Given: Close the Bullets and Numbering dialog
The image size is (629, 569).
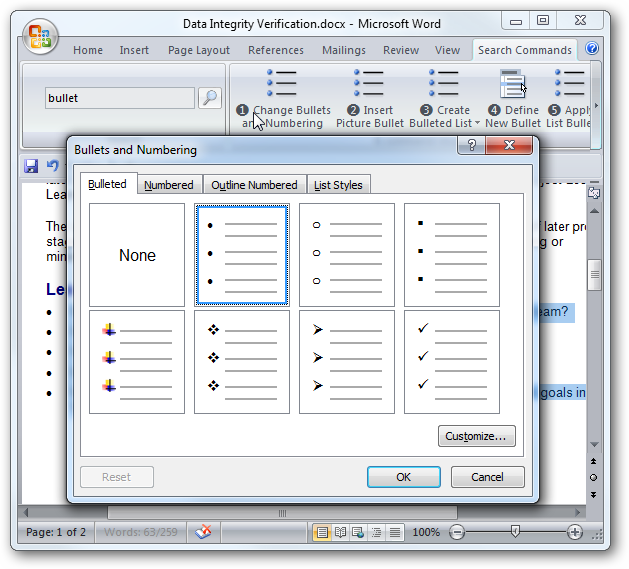Looking at the screenshot, I should click(x=509, y=145).
